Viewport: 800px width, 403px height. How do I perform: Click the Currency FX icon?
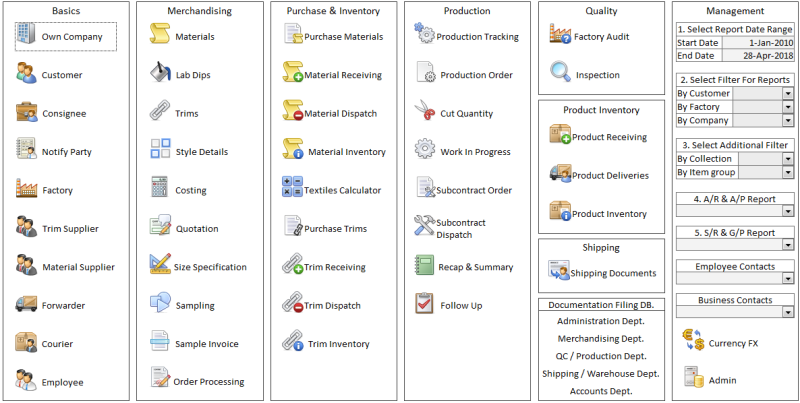[x=693, y=342]
